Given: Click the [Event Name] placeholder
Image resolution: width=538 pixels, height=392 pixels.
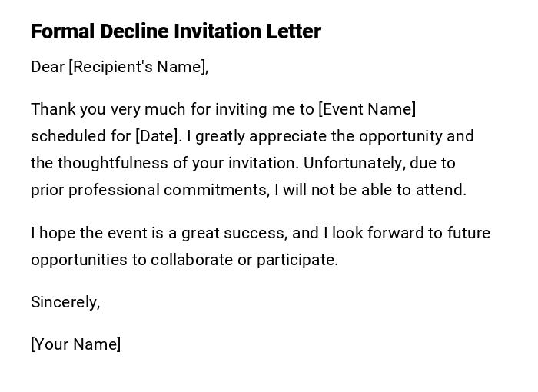Looking at the screenshot, I should click(367, 109).
